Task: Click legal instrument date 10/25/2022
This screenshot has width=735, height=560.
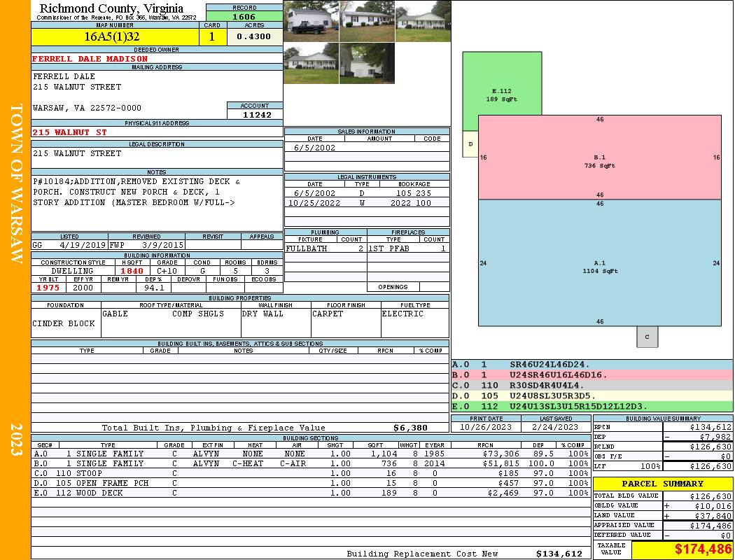Action: coord(314,203)
